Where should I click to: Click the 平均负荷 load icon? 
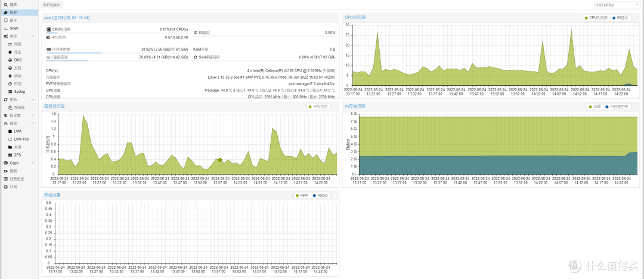click(x=48, y=38)
